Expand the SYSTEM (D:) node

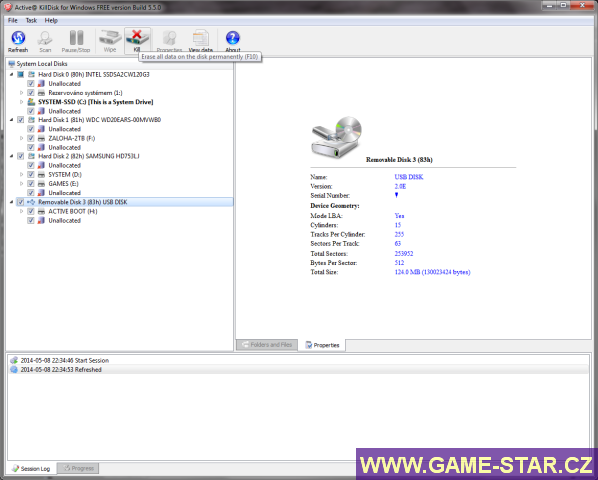21,175
